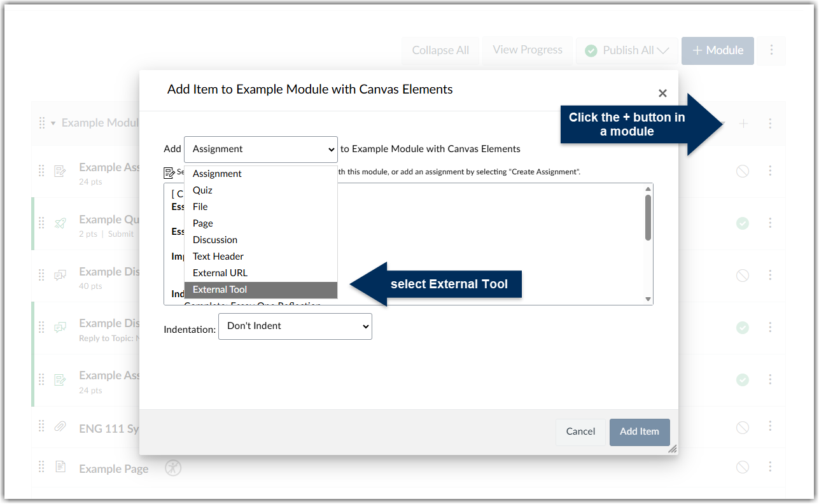
Task: Publish the ENG 111 file via its status icon
Action: [x=742, y=428]
